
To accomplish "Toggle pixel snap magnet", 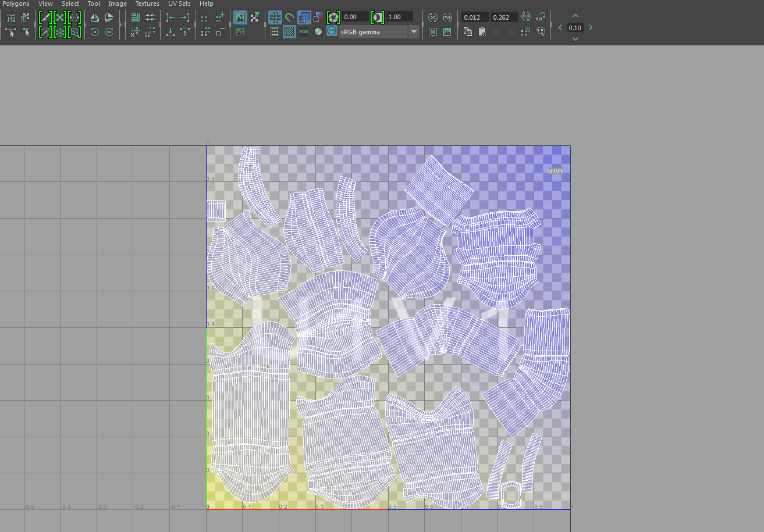I will point(289,17).
